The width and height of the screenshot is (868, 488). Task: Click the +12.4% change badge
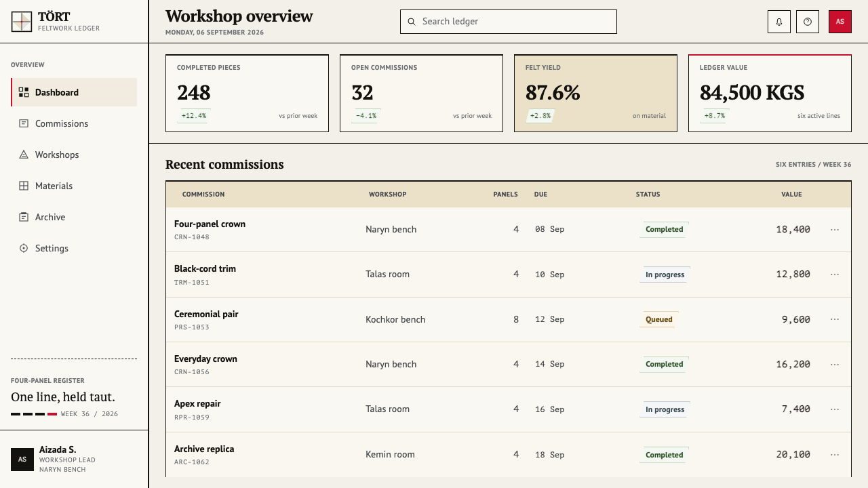point(194,116)
